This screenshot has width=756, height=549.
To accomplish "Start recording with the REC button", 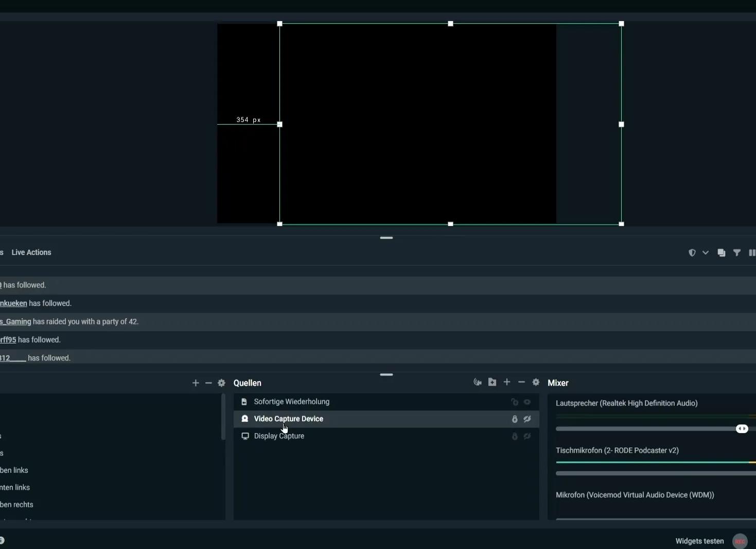I will tap(740, 541).
